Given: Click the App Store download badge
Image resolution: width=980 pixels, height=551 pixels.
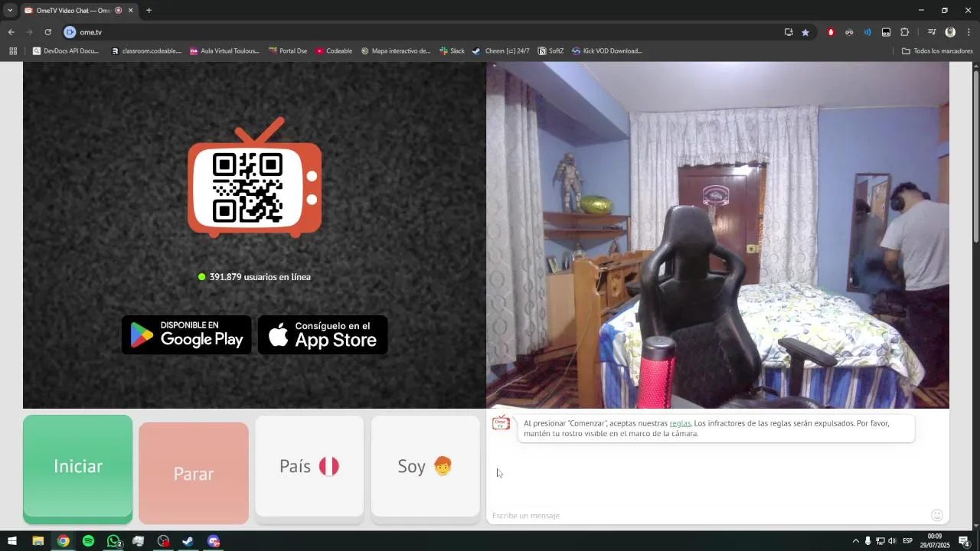Looking at the screenshot, I should [322, 335].
